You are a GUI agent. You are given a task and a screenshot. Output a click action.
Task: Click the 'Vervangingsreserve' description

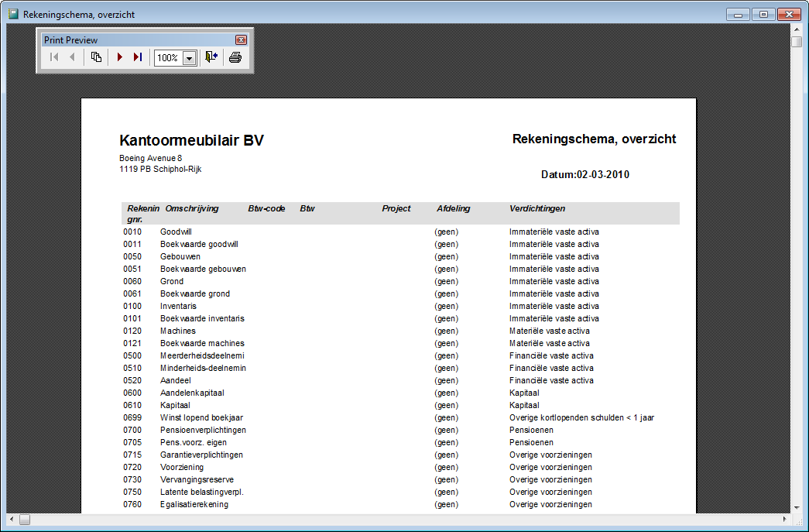tap(197, 479)
